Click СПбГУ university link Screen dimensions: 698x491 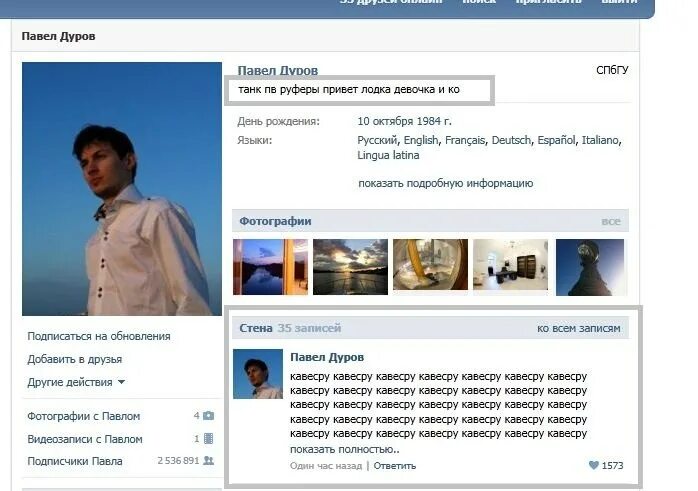[x=612, y=70]
